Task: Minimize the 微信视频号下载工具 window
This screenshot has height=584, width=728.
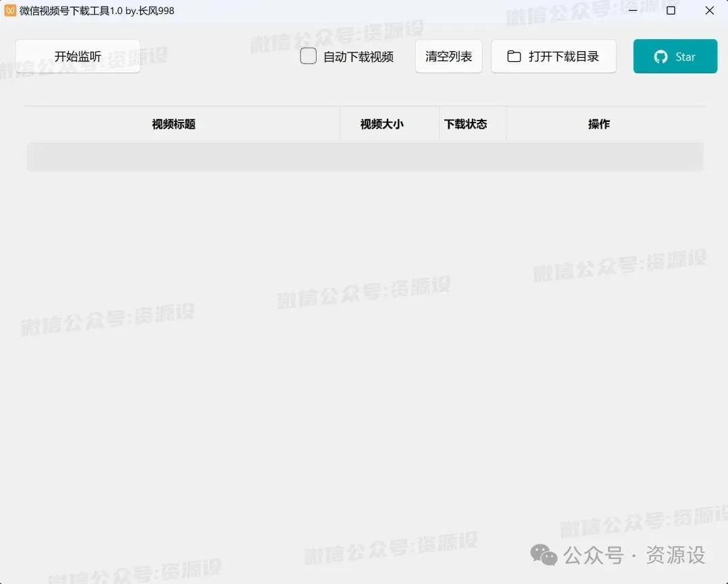Action: pos(632,10)
